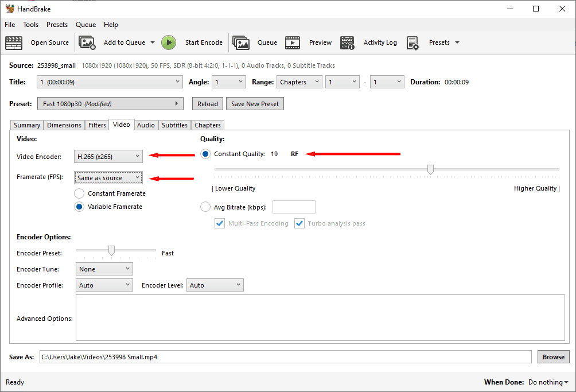
Task: Click the Open Source clapperboard icon
Action: 14,42
